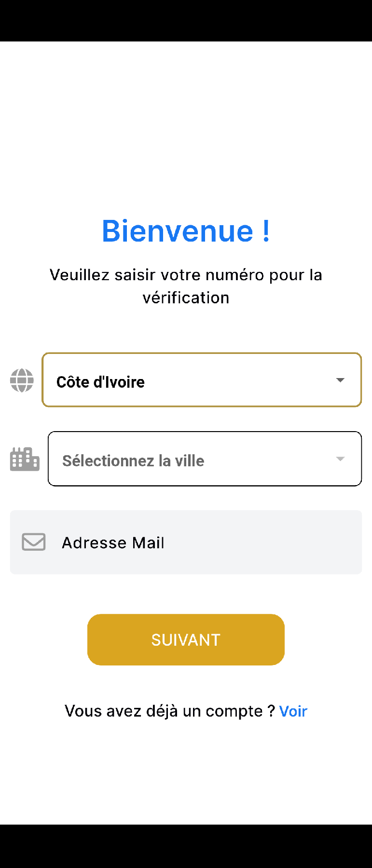
Task: Expand the country dropdown arrow
Action: click(340, 380)
